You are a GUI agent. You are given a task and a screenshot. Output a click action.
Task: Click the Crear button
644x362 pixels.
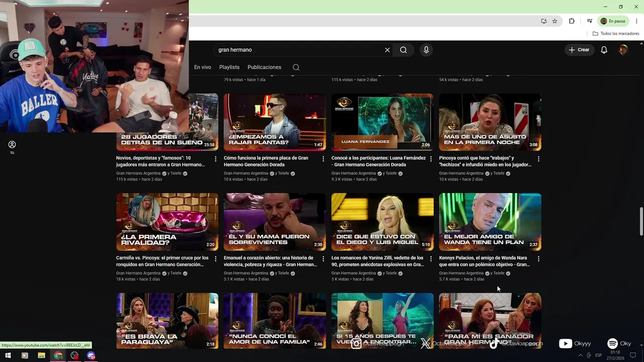579,50
